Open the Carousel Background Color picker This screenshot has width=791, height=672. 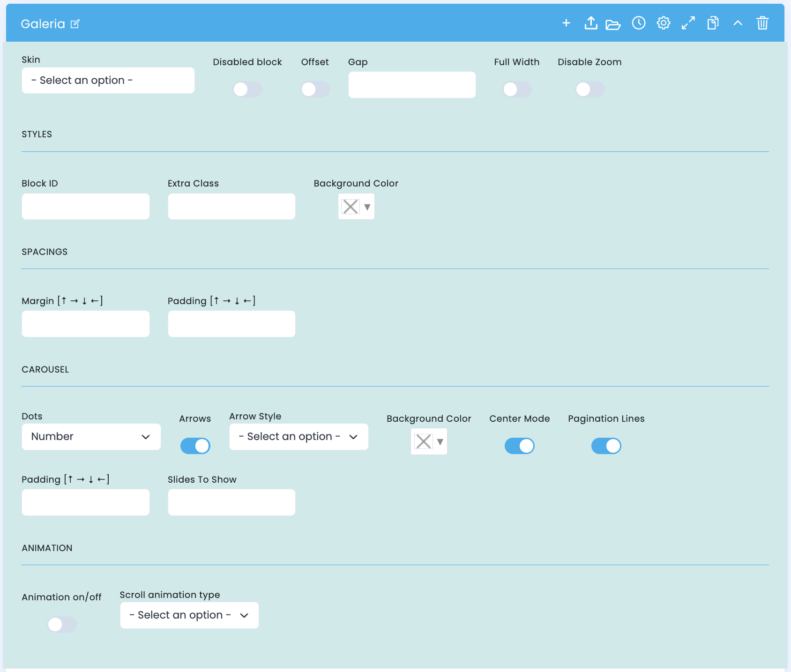429,441
